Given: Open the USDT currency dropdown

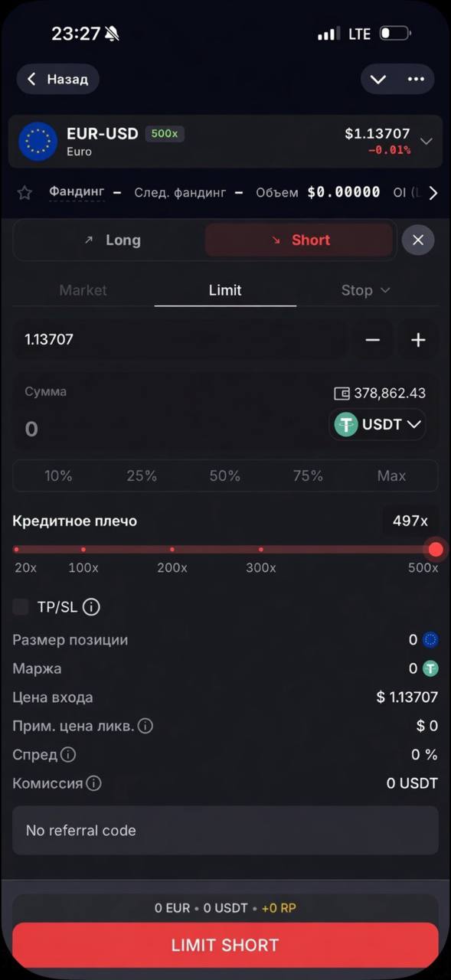Looking at the screenshot, I should pyautogui.click(x=377, y=424).
